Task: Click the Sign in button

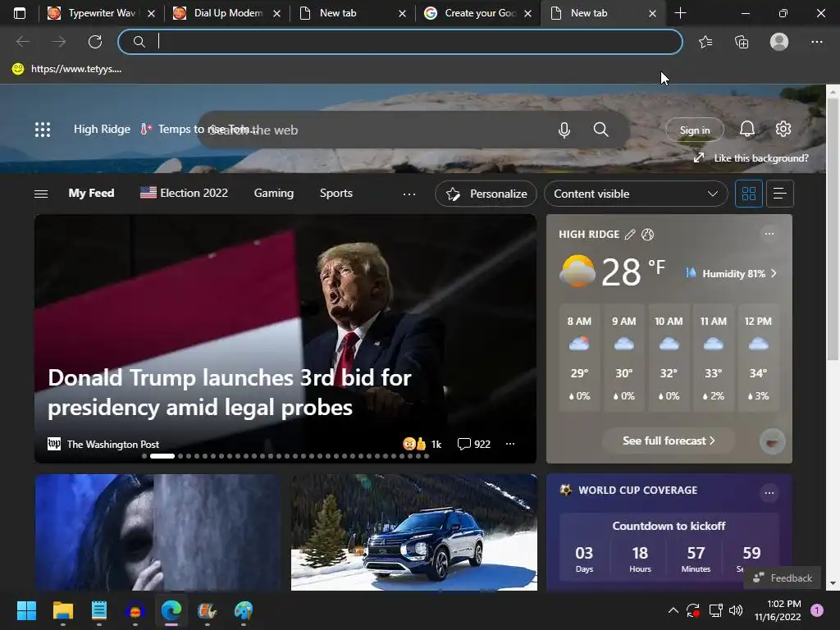Action: coord(694,130)
